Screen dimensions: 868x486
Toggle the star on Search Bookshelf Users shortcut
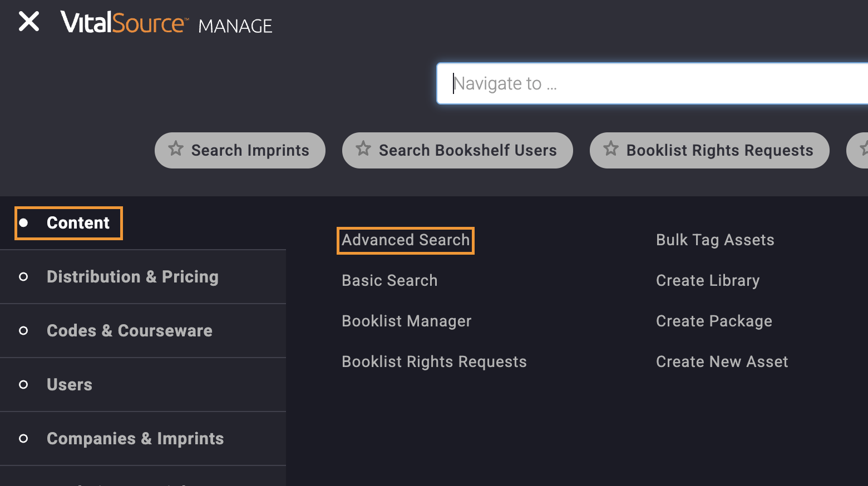coord(364,149)
